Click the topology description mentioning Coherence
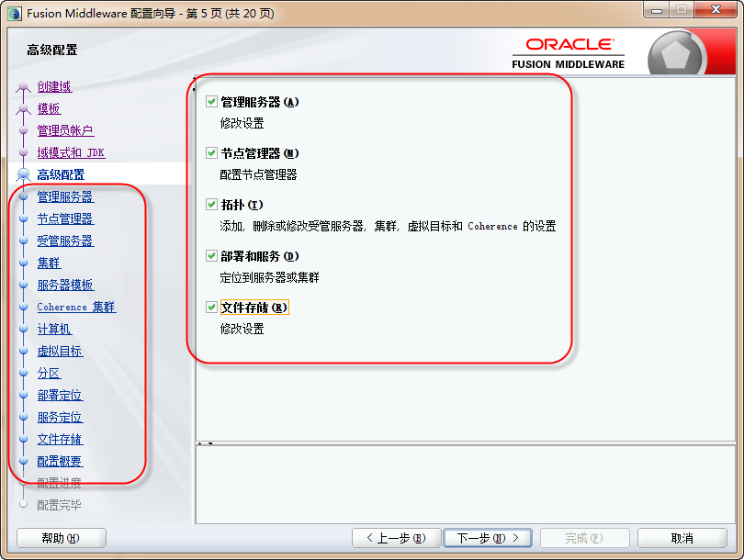Image resolution: width=744 pixels, height=560 pixels. click(388, 226)
